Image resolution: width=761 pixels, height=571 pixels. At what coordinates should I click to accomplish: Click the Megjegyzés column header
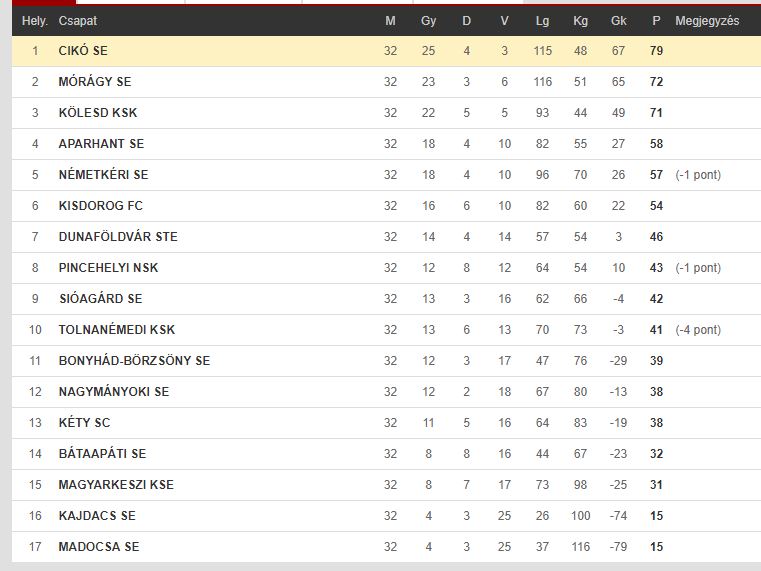pos(707,21)
